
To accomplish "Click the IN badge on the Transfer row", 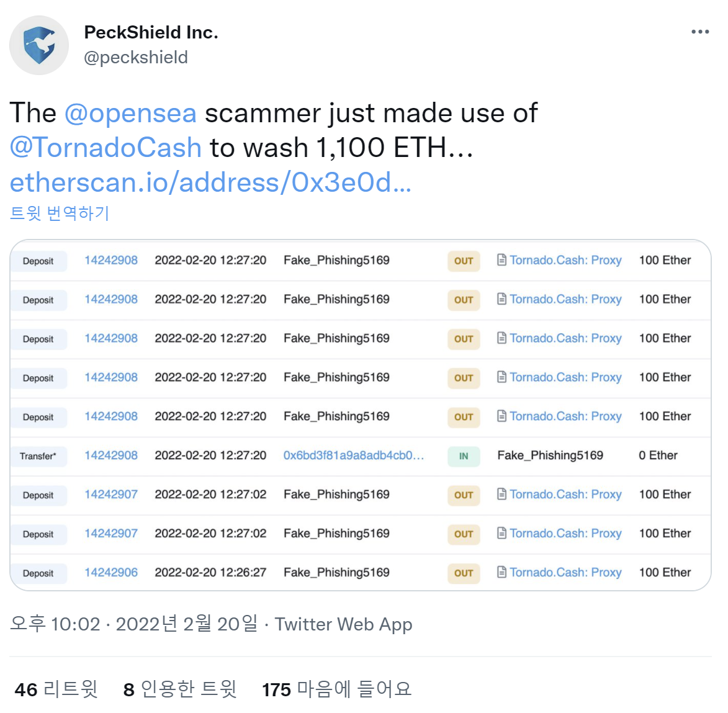I will click(x=464, y=456).
